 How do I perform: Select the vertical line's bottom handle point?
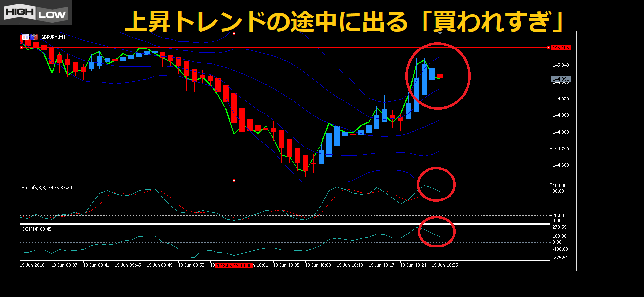pyautogui.click(x=234, y=180)
